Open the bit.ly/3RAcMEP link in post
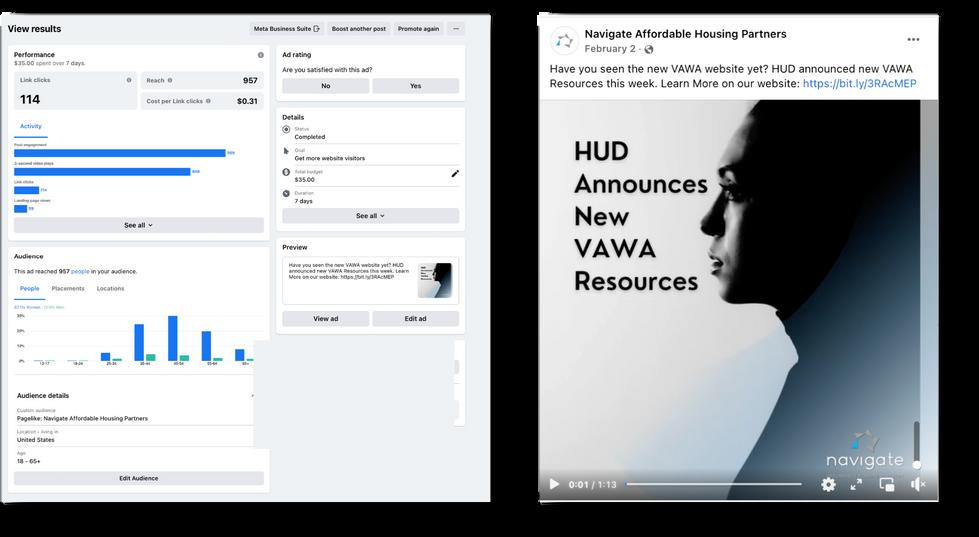979x537 pixels. click(x=859, y=84)
